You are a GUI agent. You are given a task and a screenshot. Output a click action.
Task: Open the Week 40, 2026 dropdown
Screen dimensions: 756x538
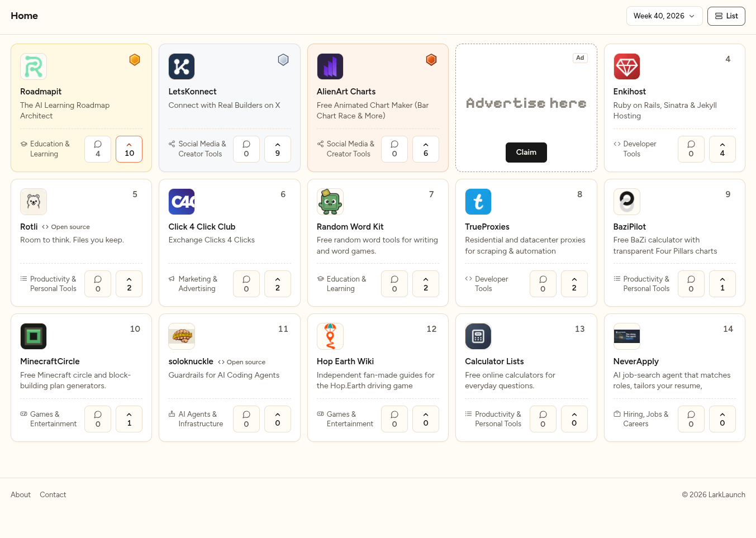point(664,16)
